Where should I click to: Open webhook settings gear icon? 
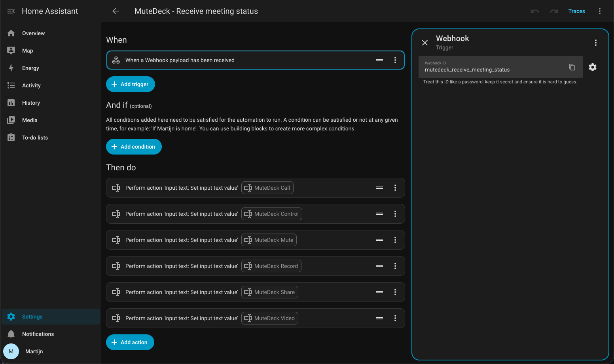[593, 67]
